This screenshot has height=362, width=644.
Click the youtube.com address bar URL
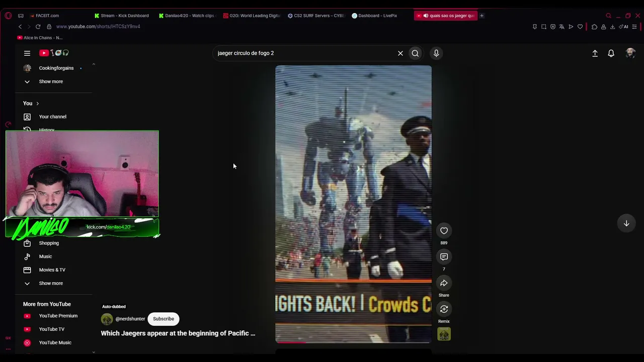pos(98,27)
